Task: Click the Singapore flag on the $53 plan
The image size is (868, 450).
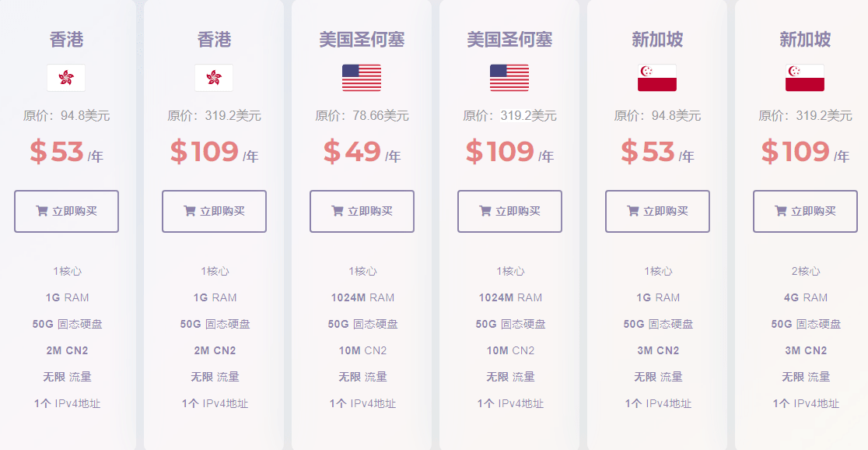Action: tap(657, 78)
